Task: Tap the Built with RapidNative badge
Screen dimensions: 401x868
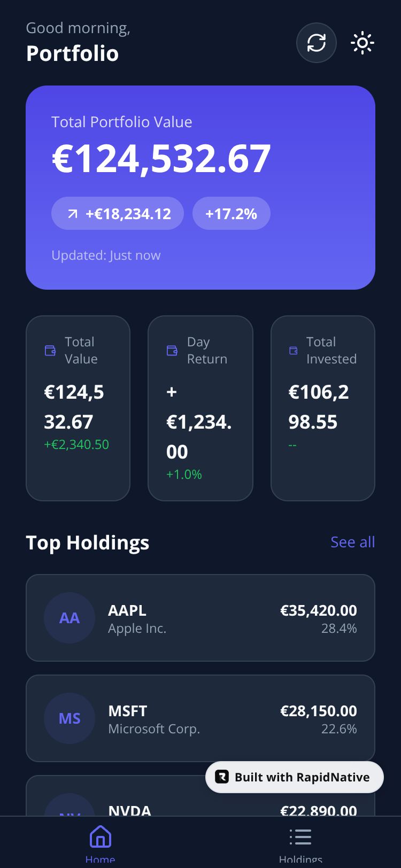Action: [295, 777]
